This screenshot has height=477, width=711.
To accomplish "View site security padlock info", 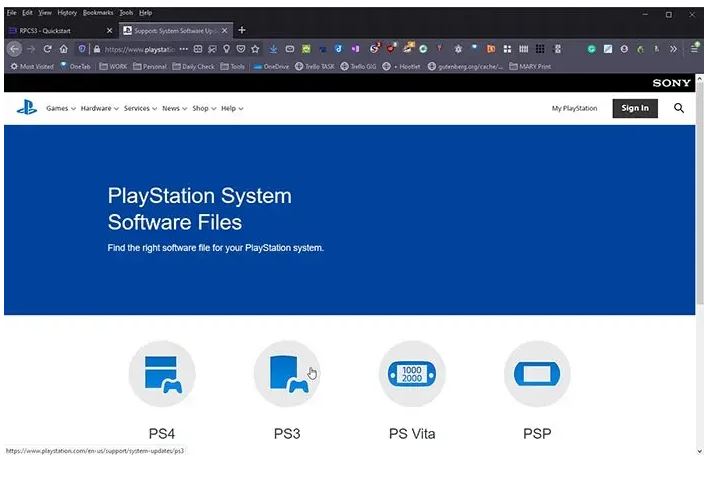I will click(97, 49).
